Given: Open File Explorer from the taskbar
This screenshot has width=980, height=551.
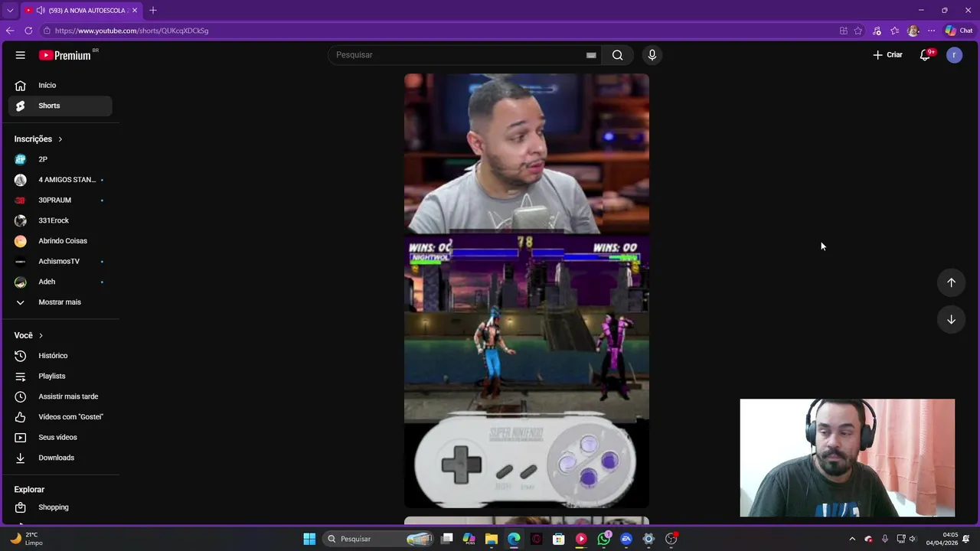Looking at the screenshot, I should (x=492, y=539).
